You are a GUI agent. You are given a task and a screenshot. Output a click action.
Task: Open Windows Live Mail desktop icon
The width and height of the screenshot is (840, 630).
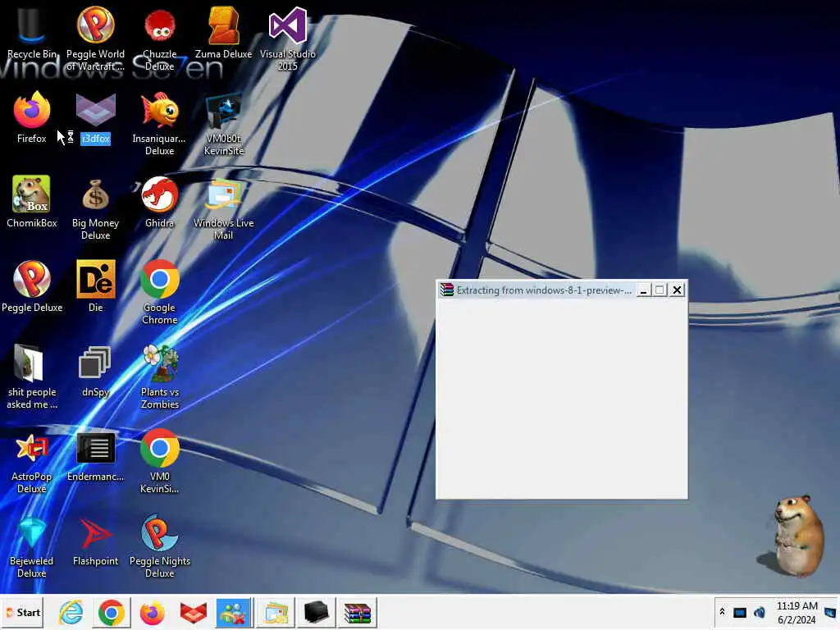pyautogui.click(x=223, y=208)
